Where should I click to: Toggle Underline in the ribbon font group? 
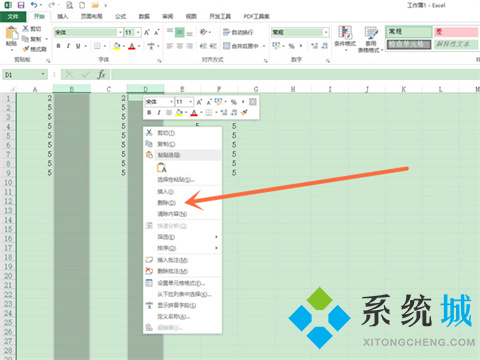point(78,46)
